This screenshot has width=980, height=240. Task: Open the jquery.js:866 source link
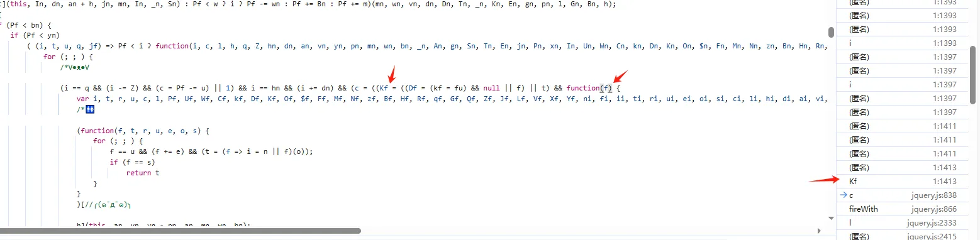933,209
